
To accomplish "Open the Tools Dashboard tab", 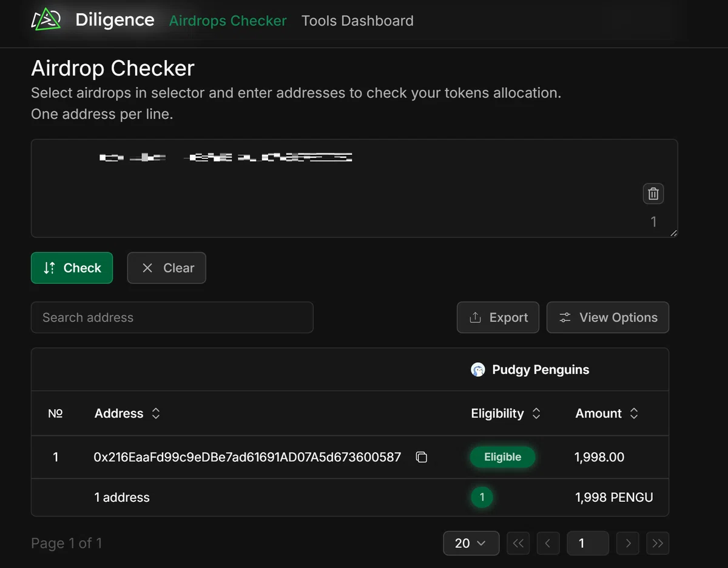I will 357,21.
